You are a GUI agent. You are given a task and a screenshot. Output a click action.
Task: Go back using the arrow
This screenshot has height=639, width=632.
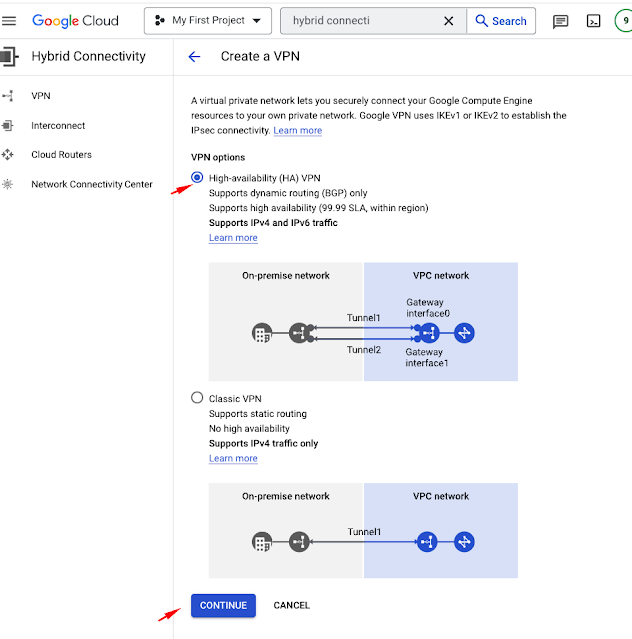[x=195, y=57]
